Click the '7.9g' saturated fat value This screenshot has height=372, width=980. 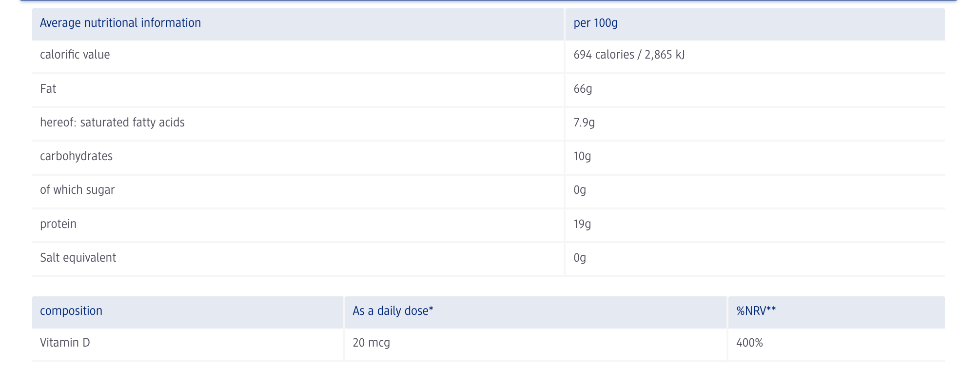click(x=584, y=123)
